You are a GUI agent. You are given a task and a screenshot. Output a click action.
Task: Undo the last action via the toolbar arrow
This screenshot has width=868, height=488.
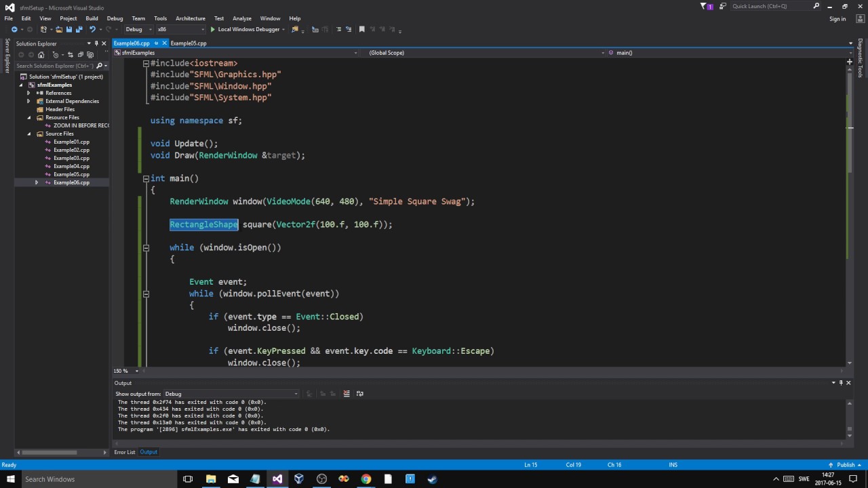pyautogui.click(x=92, y=29)
